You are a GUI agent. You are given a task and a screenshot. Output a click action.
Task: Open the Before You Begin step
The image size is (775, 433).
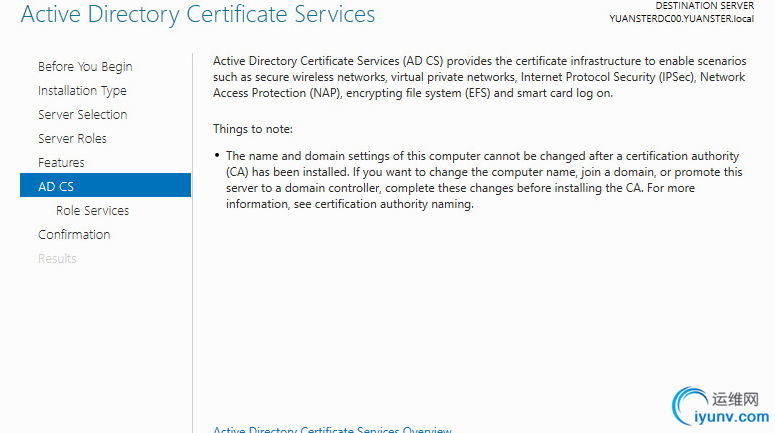click(x=85, y=67)
